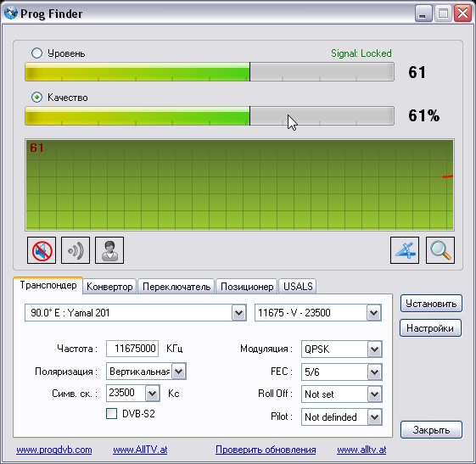
Task: Switch to the Конвертор tab
Action: (109, 287)
